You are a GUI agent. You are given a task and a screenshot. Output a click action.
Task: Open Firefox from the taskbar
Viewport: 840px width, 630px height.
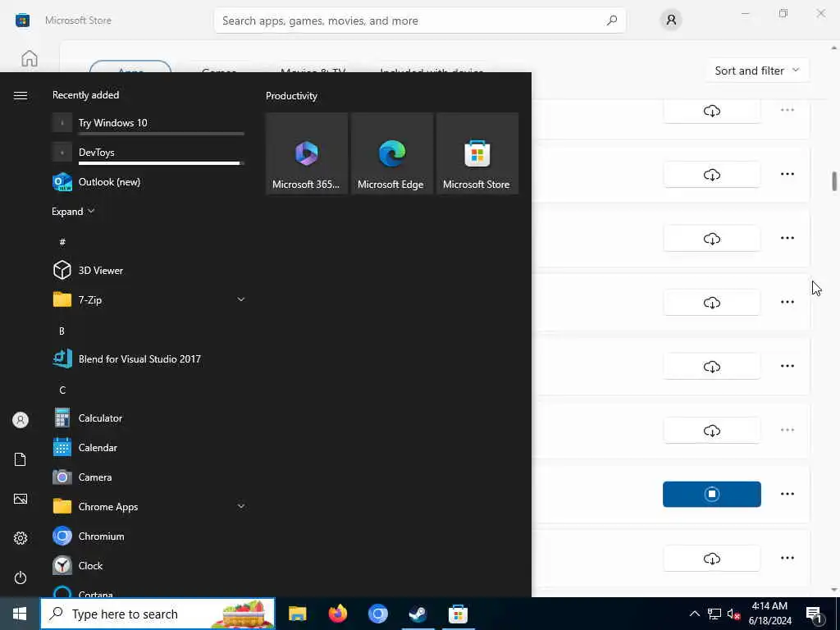click(x=337, y=614)
